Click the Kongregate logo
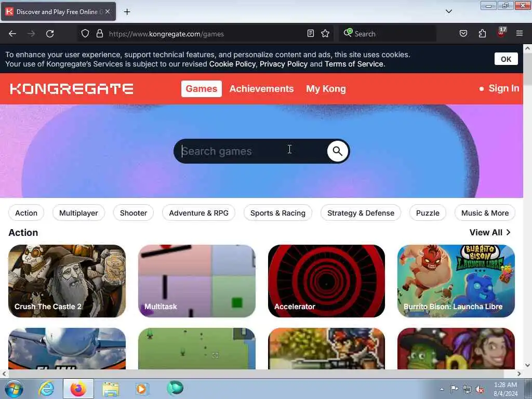Viewport: 532px width, 399px height. point(72,89)
